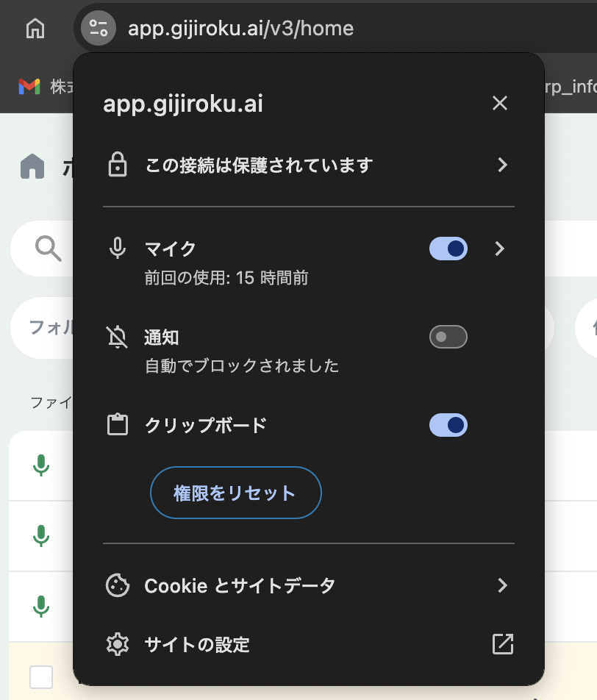Open site info tune icon in address bar

99,28
